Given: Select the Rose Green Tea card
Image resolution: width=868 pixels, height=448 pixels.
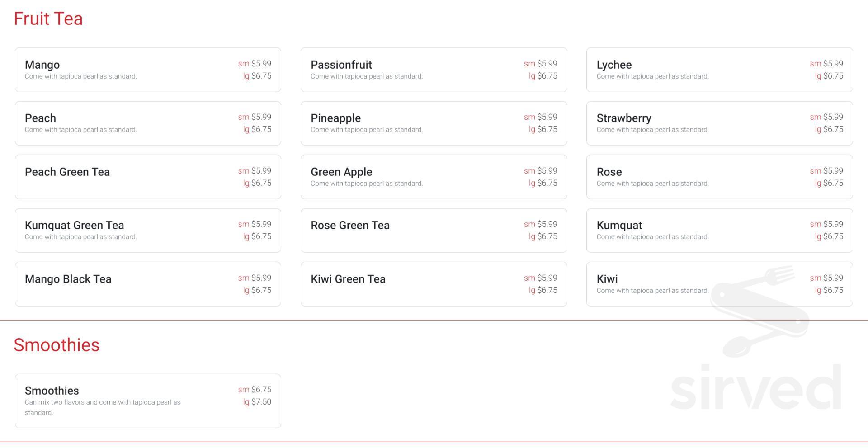Looking at the screenshot, I should pos(434,231).
